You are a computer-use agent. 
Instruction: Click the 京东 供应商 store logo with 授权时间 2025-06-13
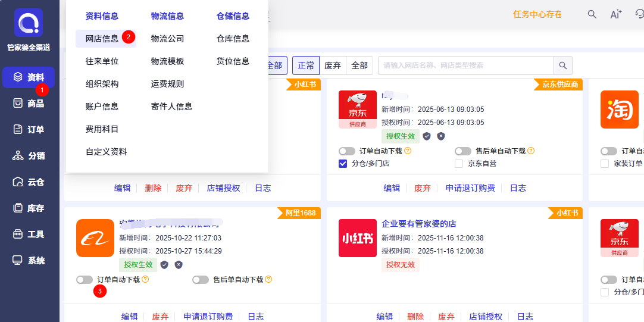coord(358,110)
